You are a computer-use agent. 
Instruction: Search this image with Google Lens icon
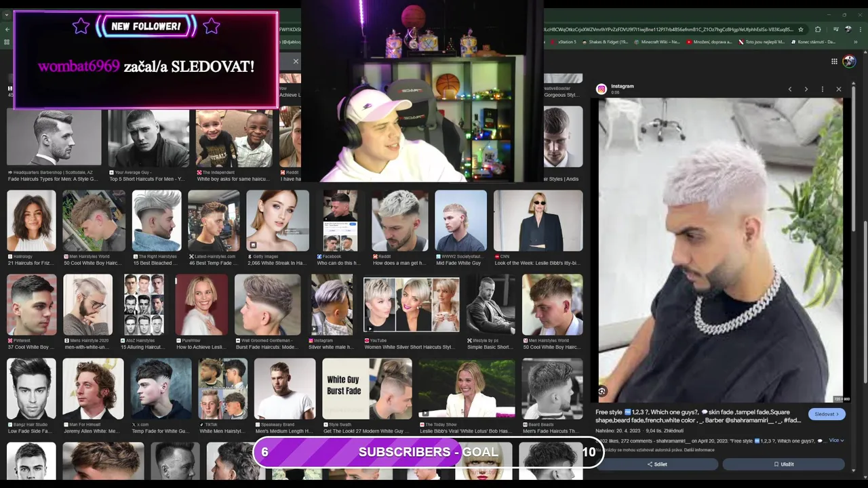tap(601, 392)
